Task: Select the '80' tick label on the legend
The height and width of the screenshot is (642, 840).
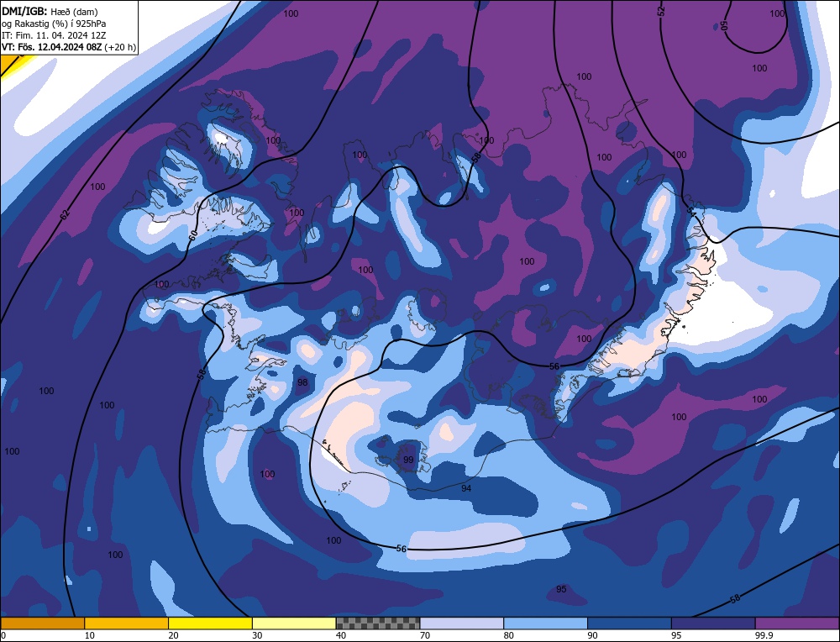Action: 509,635
